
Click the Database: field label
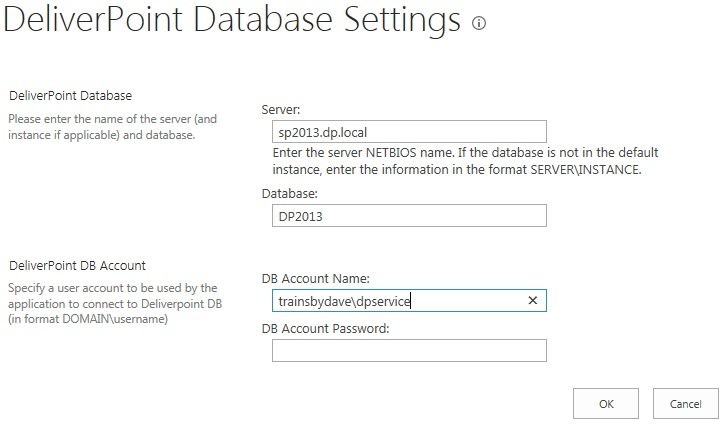[x=290, y=194]
